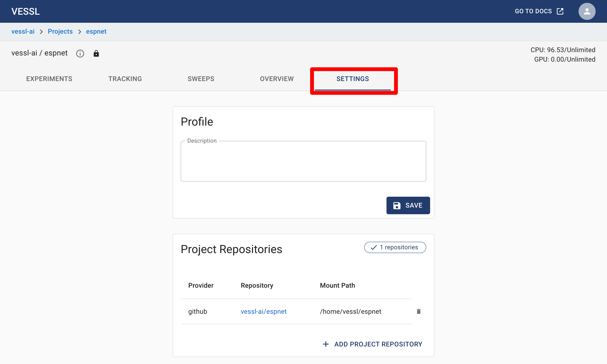This screenshot has height=364, width=607.
Task: Delete the espnet repository with trash icon
Action: 418,311
